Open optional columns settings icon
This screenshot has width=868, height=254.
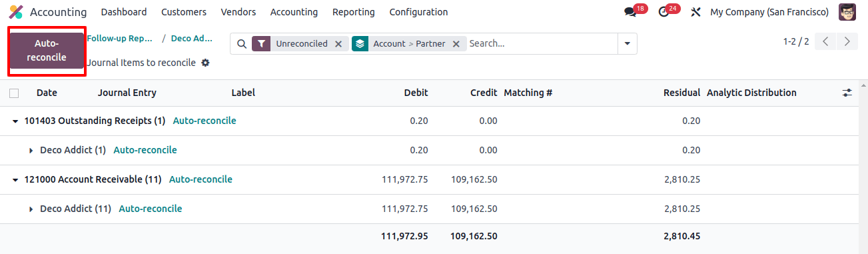(847, 93)
